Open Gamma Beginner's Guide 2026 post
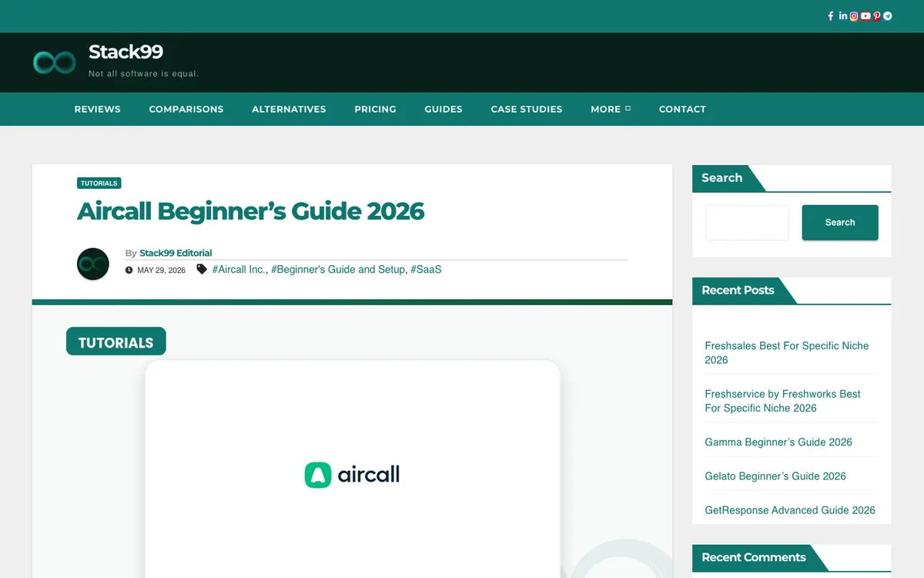Viewport: 924px width, 578px height. pyautogui.click(x=778, y=442)
